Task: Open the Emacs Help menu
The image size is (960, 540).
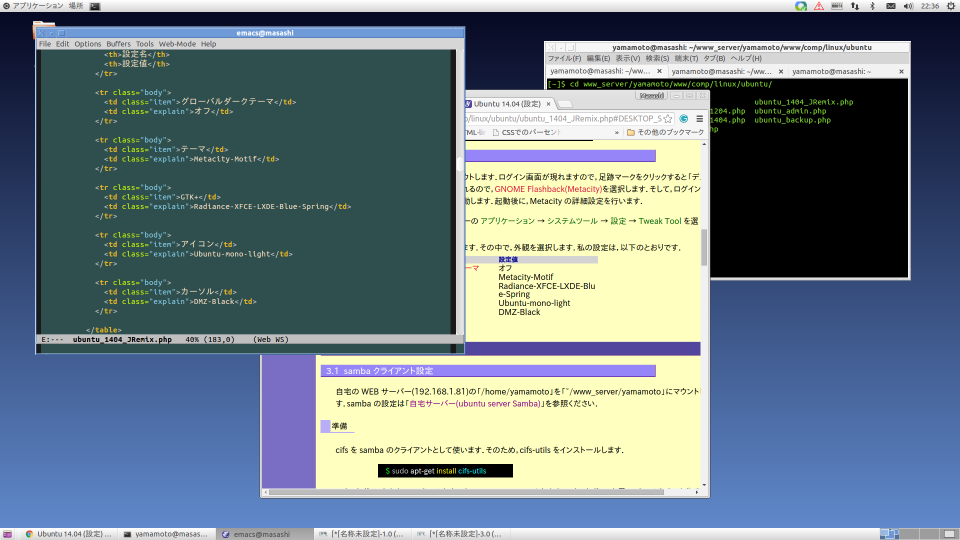Action: click(208, 44)
